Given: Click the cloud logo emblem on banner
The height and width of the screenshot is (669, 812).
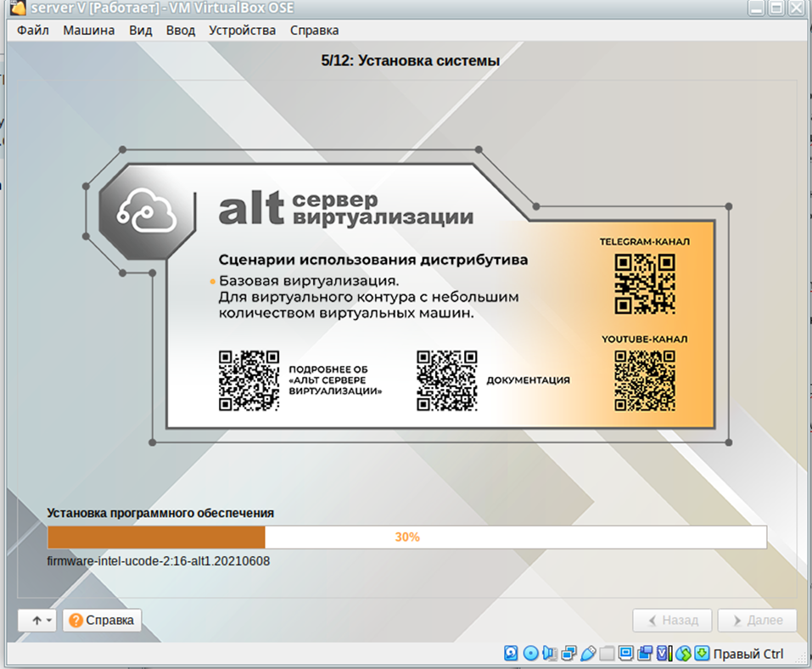Looking at the screenshot, I should 147,211.
